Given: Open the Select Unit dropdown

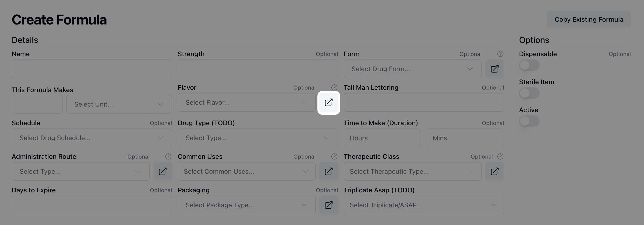Looking at the screenshot, I should 119,104.
